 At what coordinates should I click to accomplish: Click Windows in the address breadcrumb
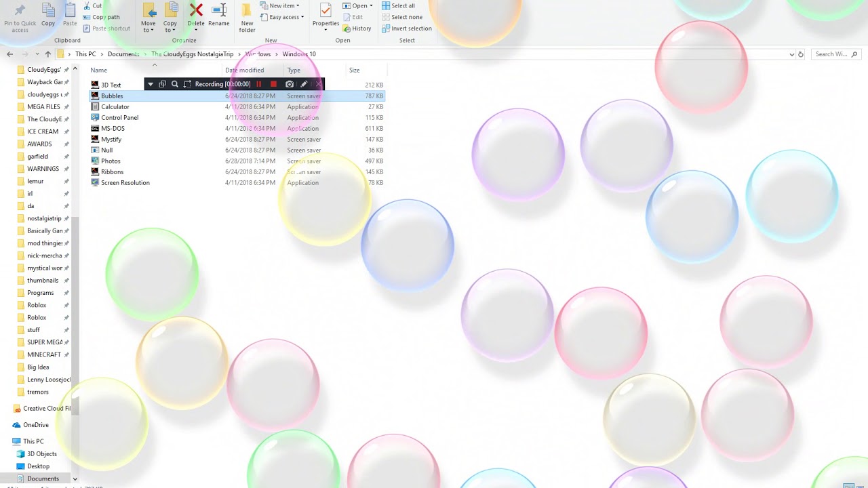(x=258, y=54)
